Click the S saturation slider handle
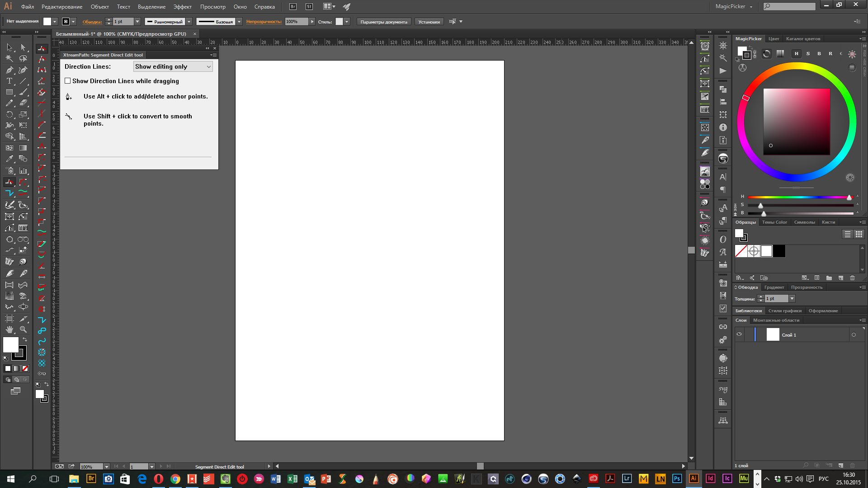The height and width of the screenshot is (488, 868). point(760,206)
